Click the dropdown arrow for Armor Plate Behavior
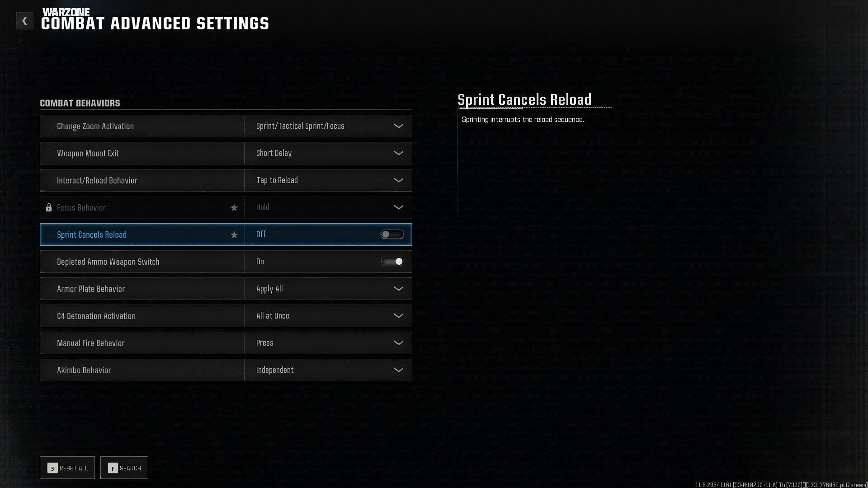Screen dimensions: 868x488 [398, 288]
